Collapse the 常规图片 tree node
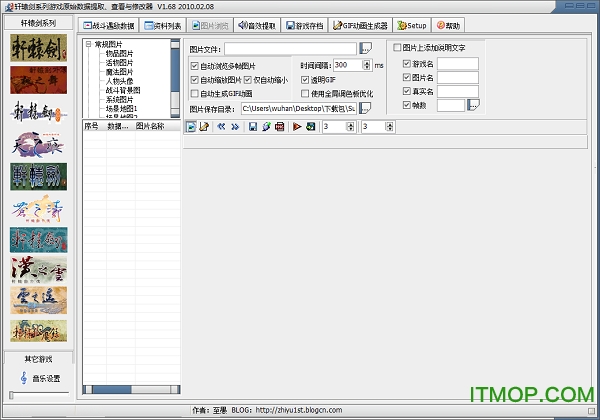Image resolution: width=600 pixels, height=420 pixels. pyautogui.click(x=89, y=44)
